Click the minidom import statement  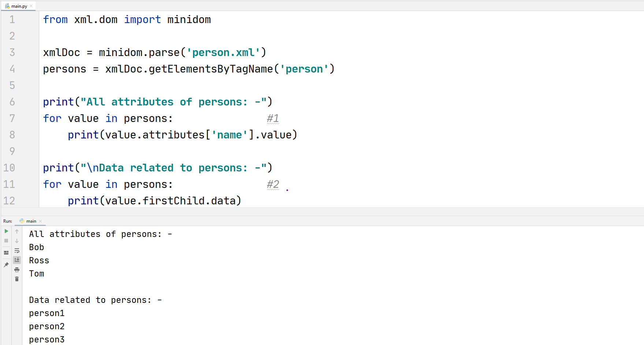[x=189, y=19]
